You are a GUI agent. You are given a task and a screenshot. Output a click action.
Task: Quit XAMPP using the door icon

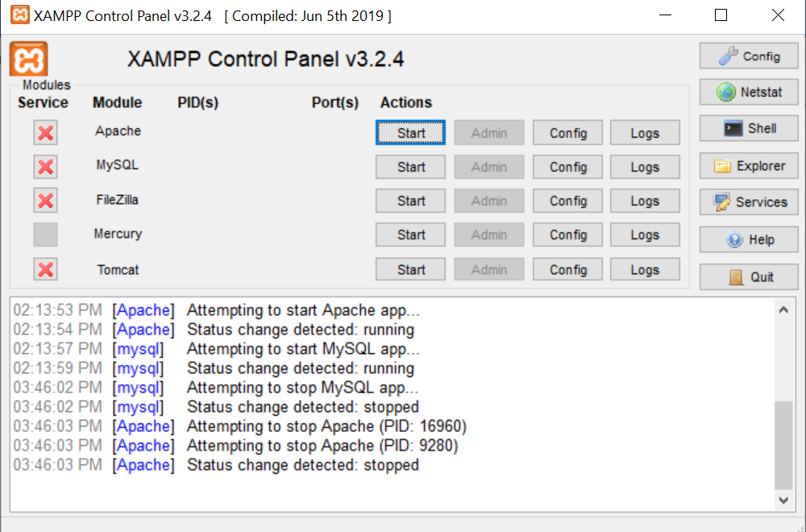pos(736,276)
